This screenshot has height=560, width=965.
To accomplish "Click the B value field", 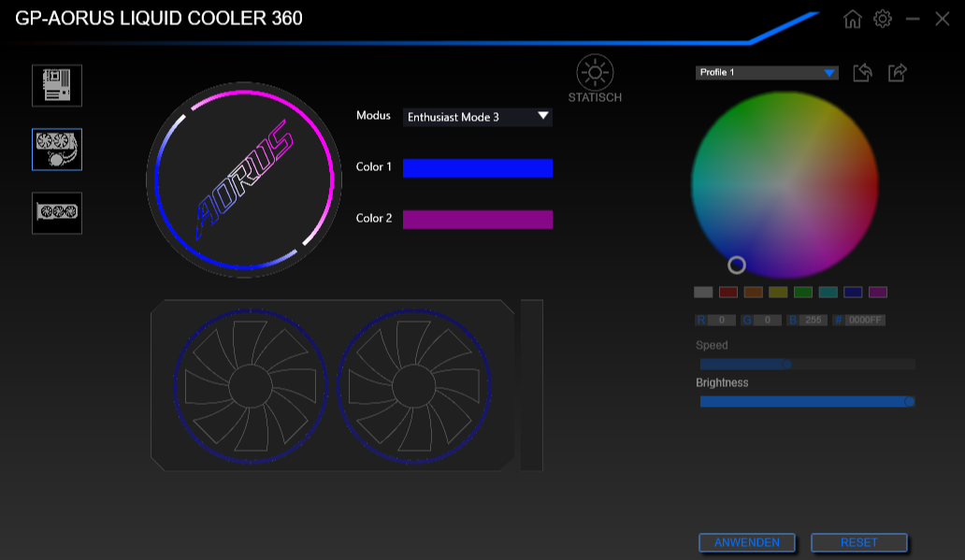I will 813,320.
